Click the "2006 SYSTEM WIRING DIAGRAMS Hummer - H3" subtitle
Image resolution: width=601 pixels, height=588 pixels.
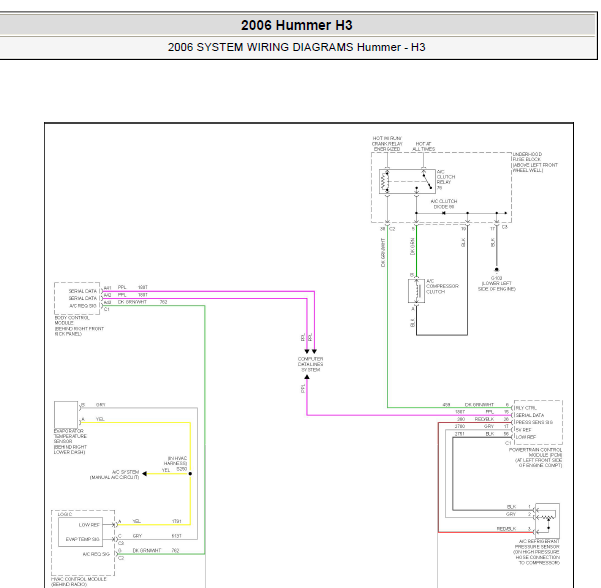[296, 47]
